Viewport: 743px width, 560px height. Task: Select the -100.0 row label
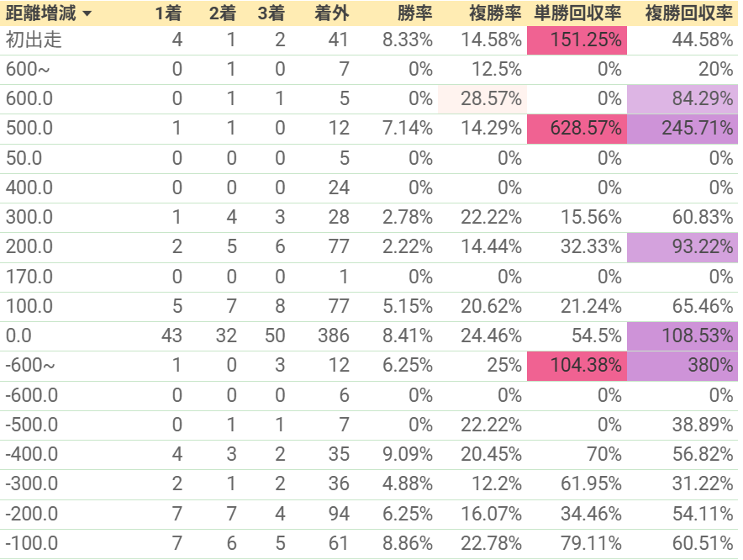(32, 543)
